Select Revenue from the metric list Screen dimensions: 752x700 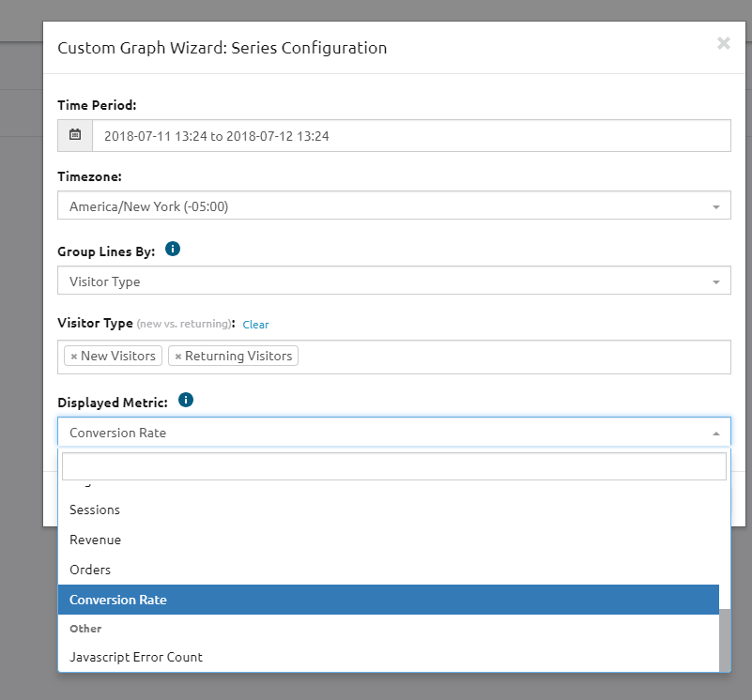389,540
